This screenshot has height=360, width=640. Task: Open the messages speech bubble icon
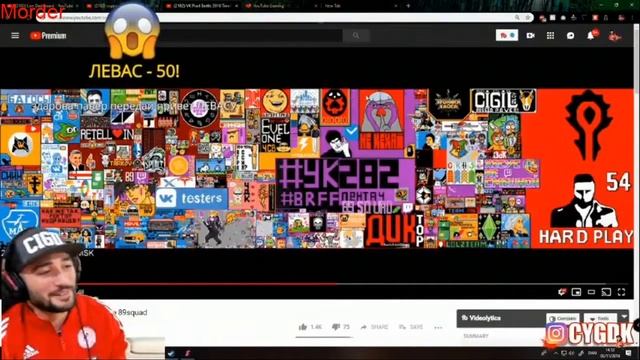click(x=570, y=36)
